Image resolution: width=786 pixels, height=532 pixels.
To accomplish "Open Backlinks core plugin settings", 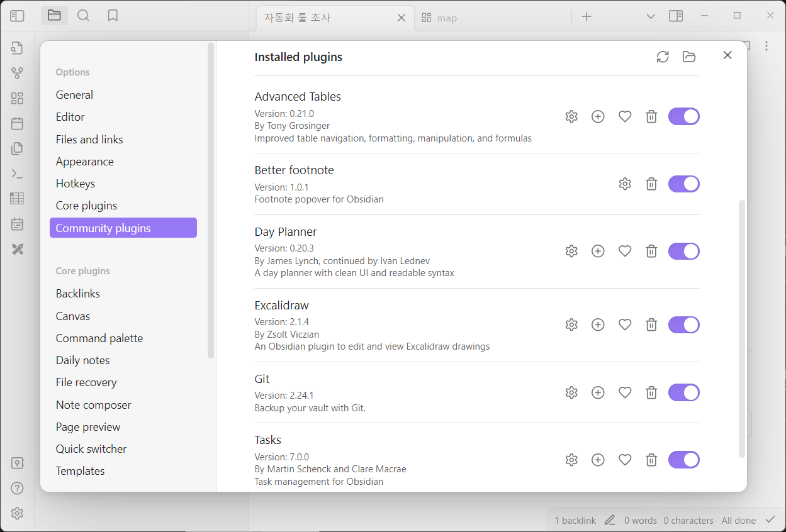I will [x=123, y=294].
